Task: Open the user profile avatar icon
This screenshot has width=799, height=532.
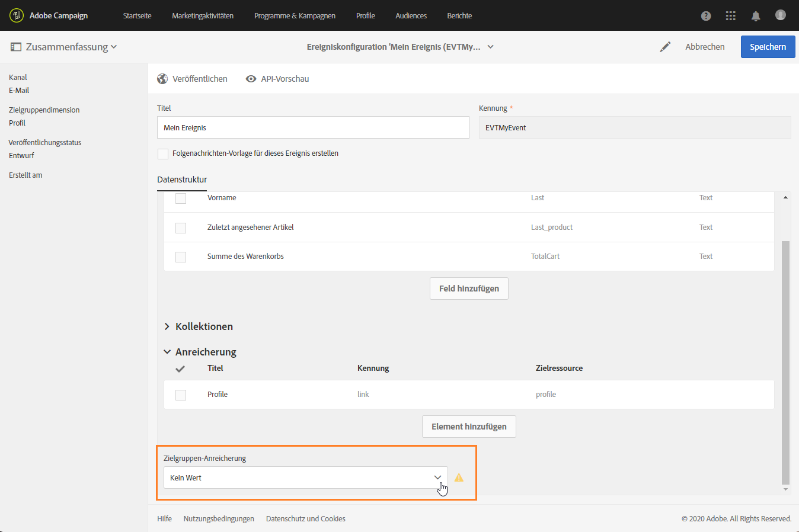Action: point(781,15)
